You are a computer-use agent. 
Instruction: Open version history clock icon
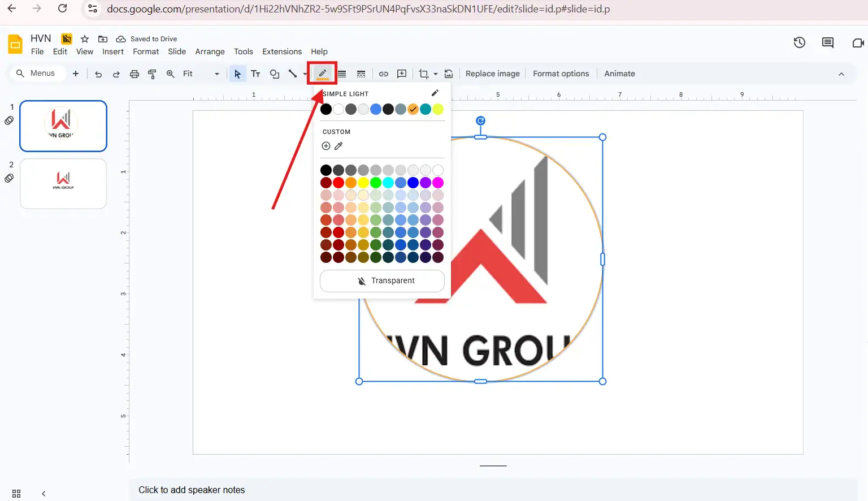click(799, 42)
